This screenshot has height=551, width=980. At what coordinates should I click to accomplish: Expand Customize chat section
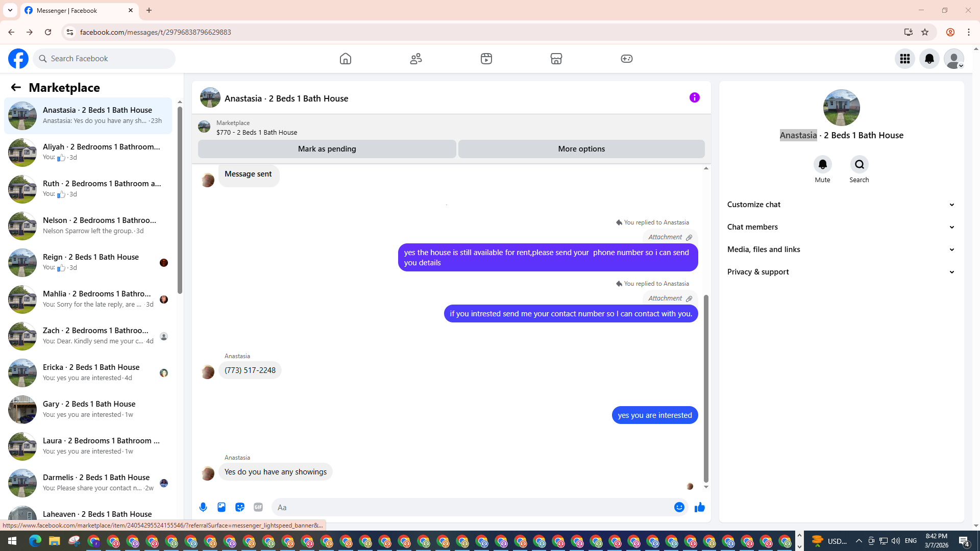[x=841, y=205]
